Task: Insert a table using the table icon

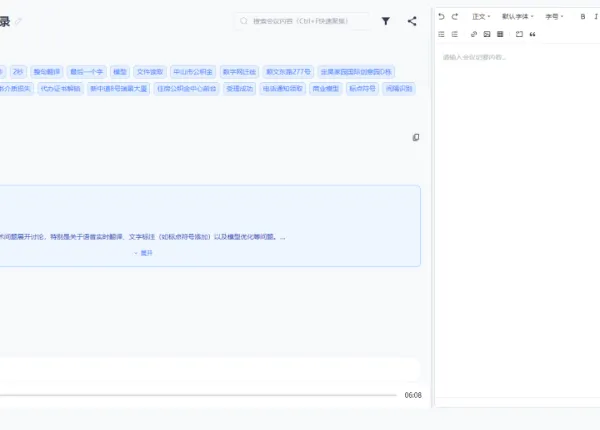Action: pyautogui.click(x=500, y=34)
